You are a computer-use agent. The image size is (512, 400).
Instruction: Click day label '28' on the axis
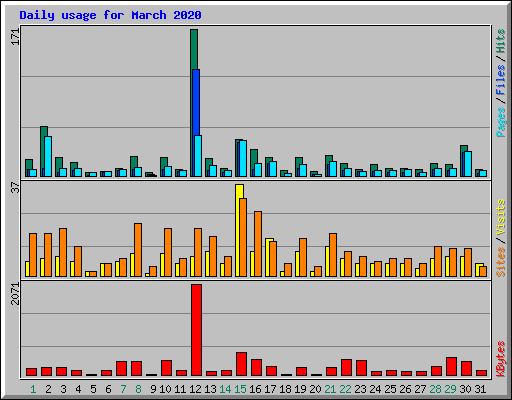435,389
